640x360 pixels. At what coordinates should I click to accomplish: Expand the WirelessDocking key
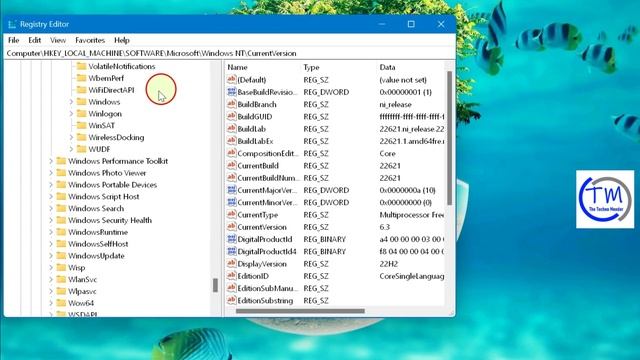coord(71,137)
